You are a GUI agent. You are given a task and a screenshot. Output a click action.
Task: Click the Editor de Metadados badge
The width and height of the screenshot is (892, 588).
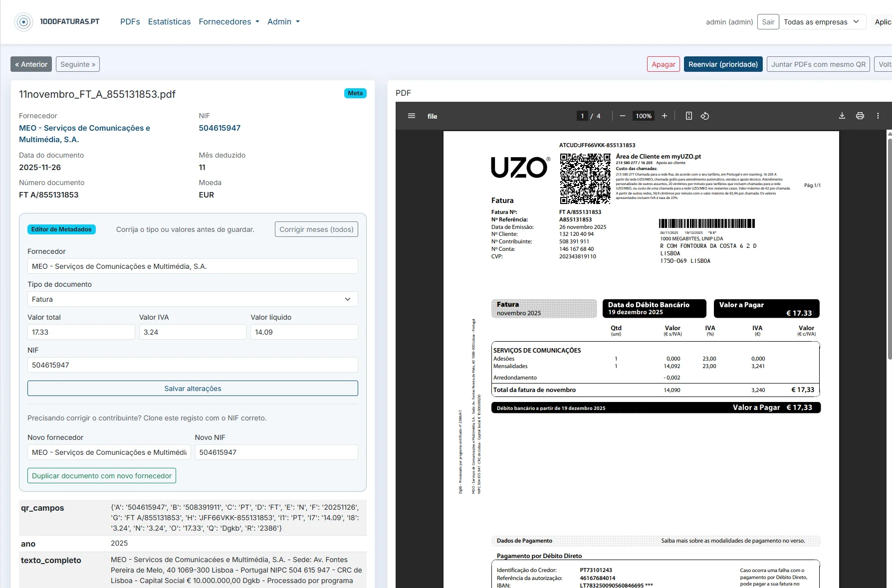[61, 229]
